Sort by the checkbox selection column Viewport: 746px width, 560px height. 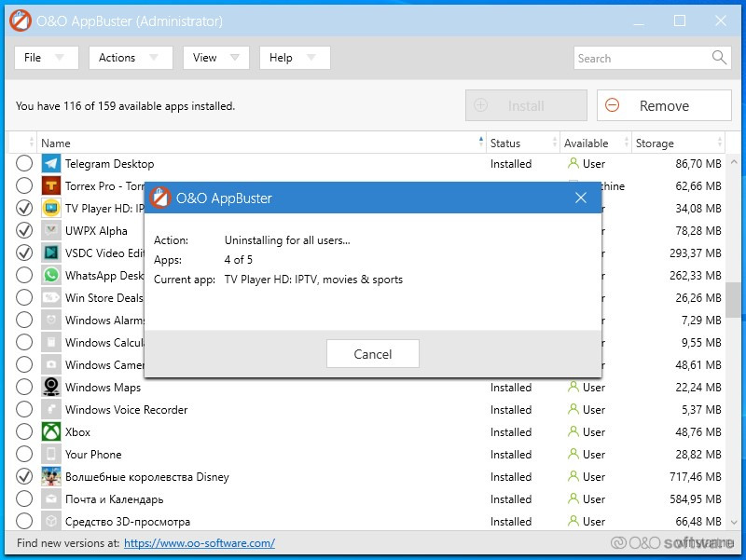point(22,143)
